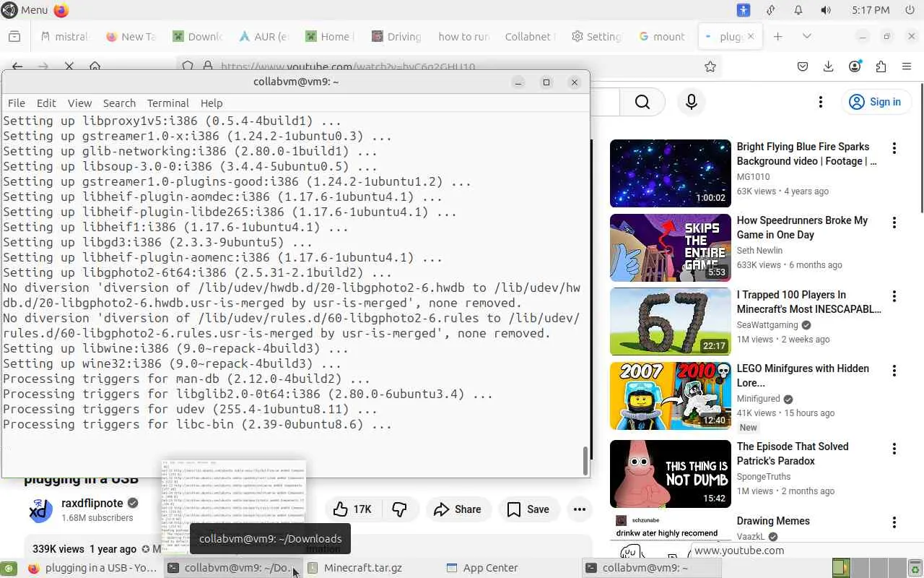Image resolution: width=924 pixels, height=578 pixels.
Task: Click the power icon in the top panel
Action: [x=910, y=10]
